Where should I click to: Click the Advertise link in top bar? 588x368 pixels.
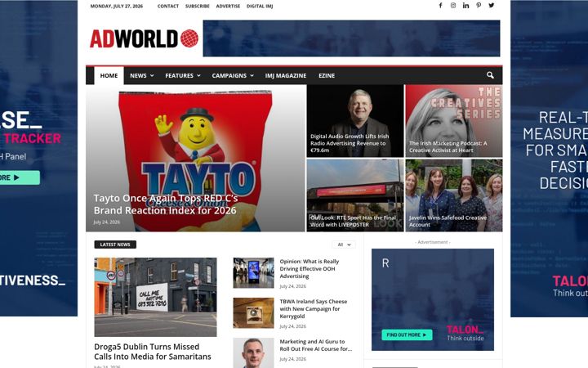[x=228, y=6]
